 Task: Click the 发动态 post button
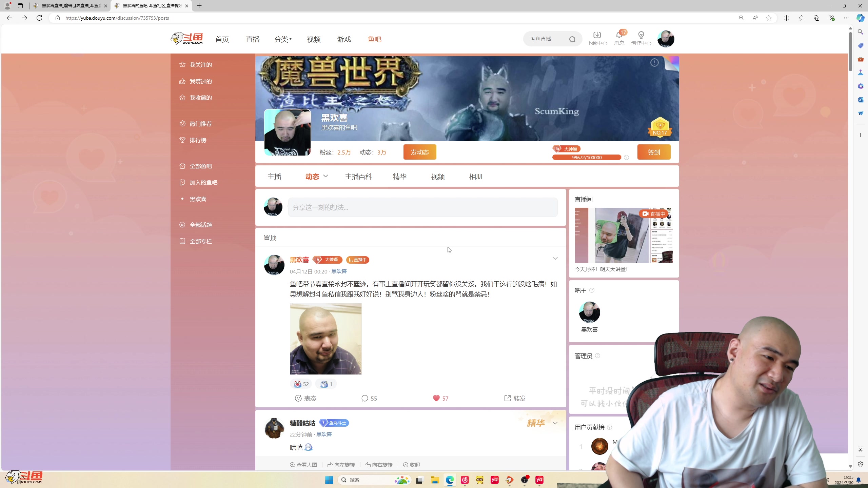pyautogui.click(x=420, y=152)
